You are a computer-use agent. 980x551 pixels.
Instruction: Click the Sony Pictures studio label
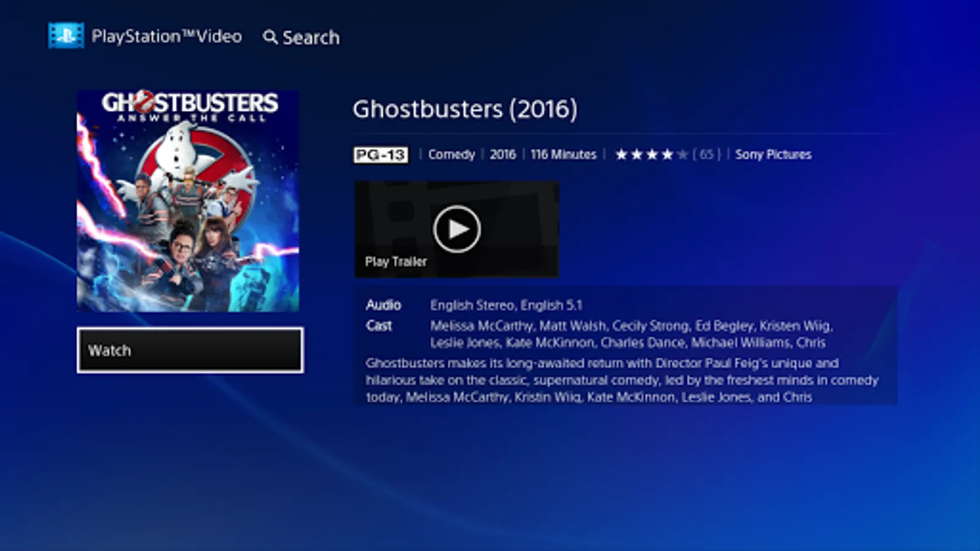coord(773,154)
